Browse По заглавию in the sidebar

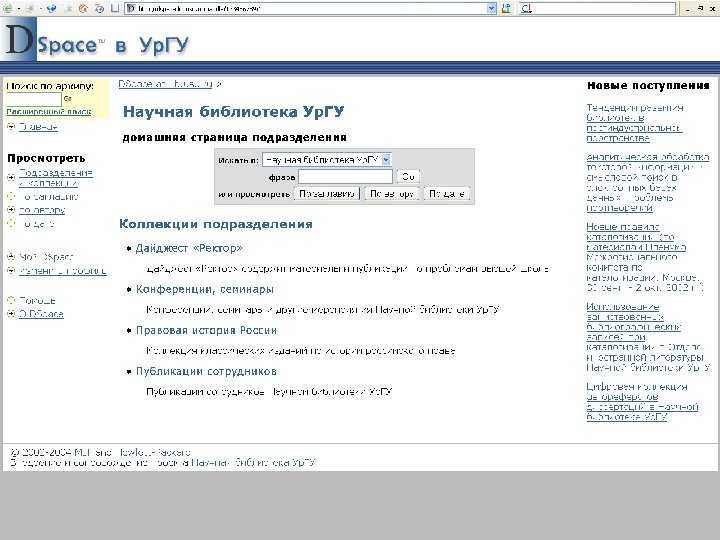49,197
